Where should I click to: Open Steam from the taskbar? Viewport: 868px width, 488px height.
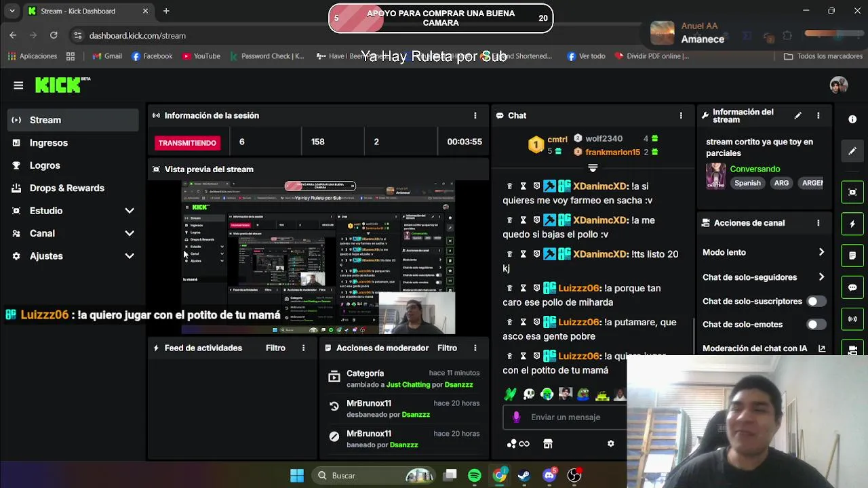[524, 475]
